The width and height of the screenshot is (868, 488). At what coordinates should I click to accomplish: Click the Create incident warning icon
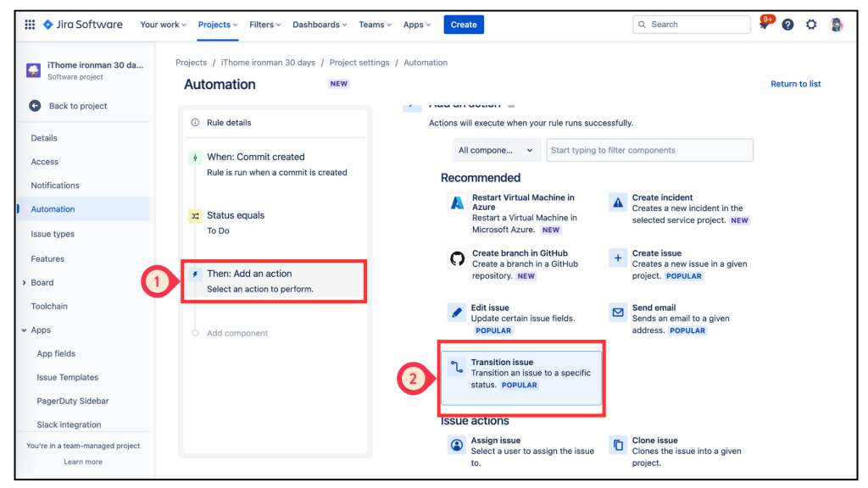[x=618, y=203]
